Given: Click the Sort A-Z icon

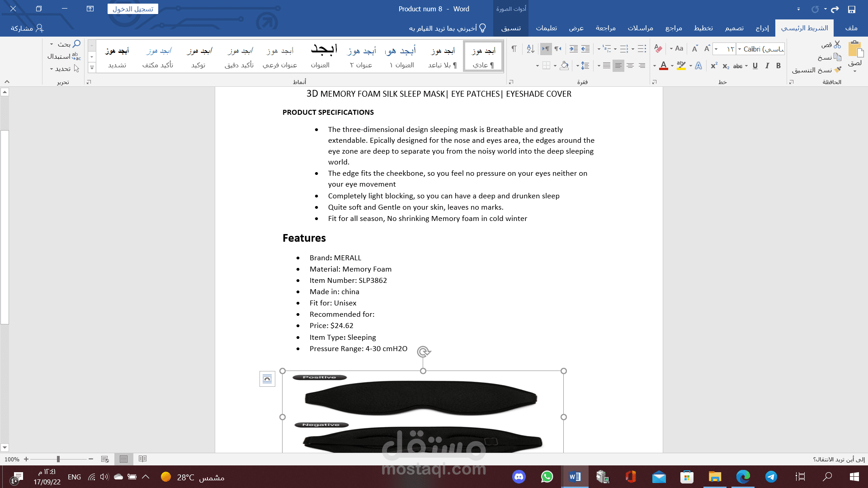Looking at the screenshot, I should point(531,49).
